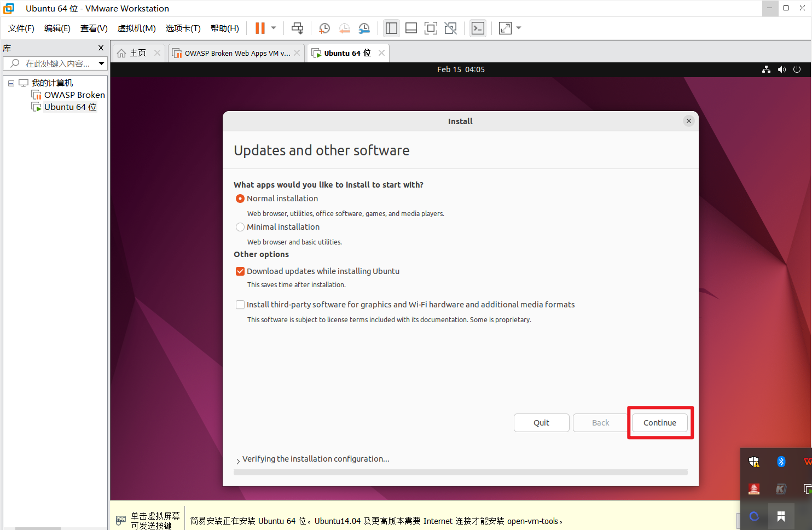Screen dimensions: 812x530
Task: Click the disabled Back button
Action: click(x=601, y=423)
